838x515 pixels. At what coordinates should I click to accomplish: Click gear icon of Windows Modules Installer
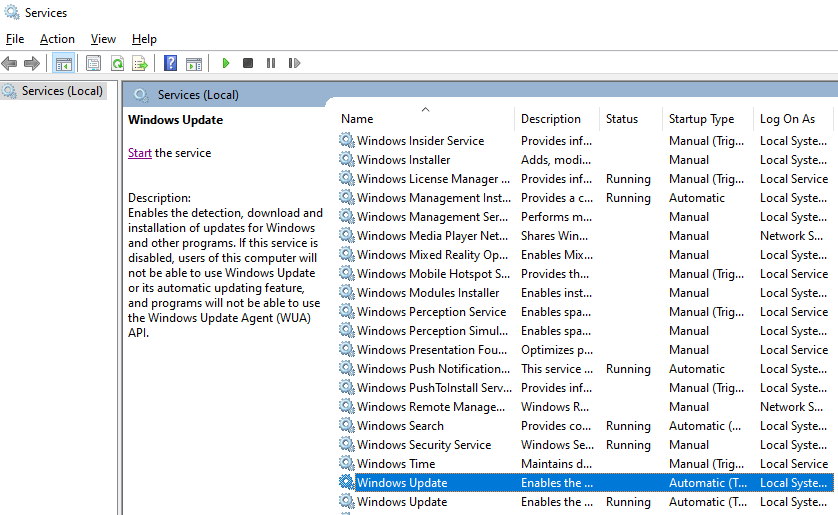[x=347, y=292]
